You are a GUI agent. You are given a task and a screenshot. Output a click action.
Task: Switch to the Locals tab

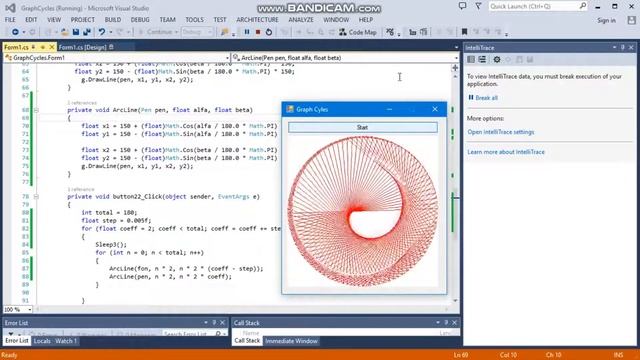tap(42, 341)
